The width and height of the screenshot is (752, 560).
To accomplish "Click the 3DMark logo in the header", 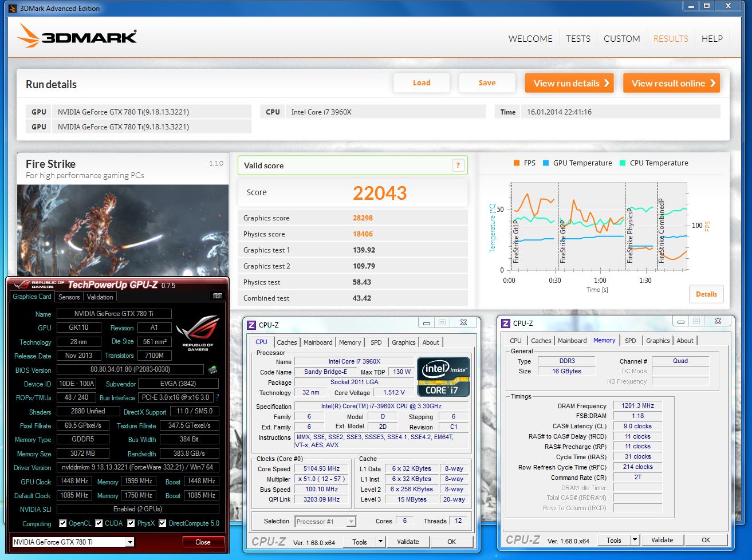I will coord(77,36).
